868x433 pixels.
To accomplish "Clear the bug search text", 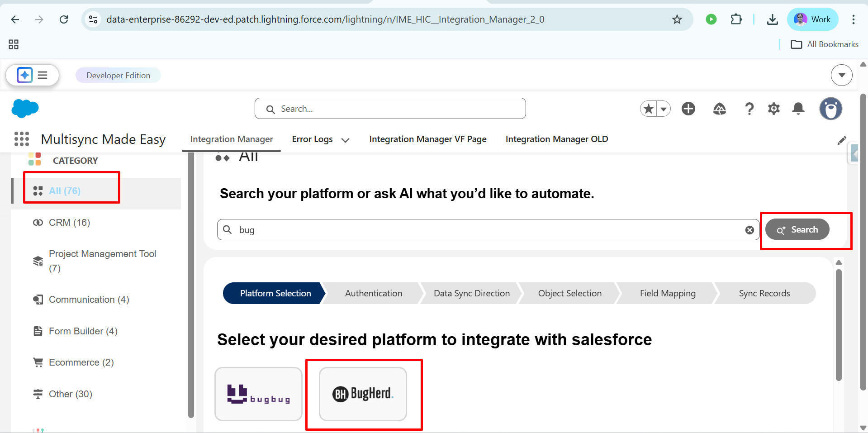I will point(749,230).
